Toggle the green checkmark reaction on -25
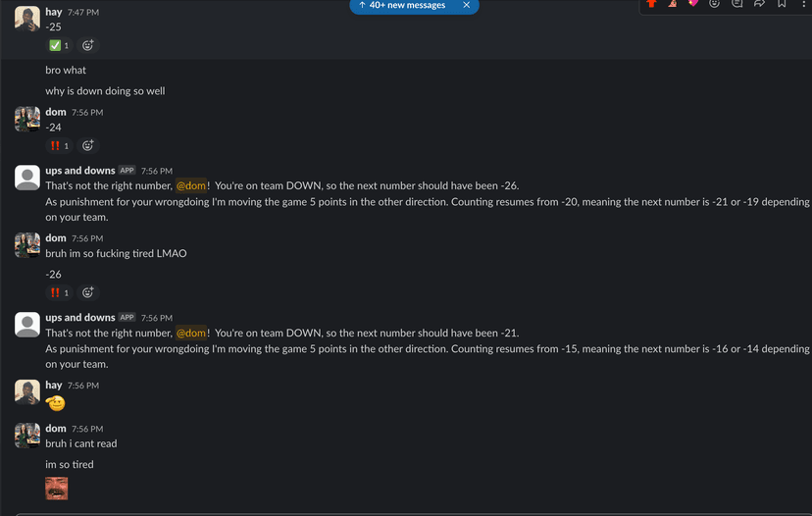 [59, 45]
